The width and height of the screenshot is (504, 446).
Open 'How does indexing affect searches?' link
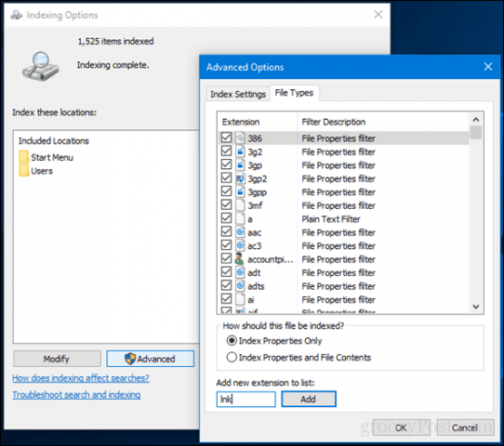pyautogui.click(x=81, y=378)
